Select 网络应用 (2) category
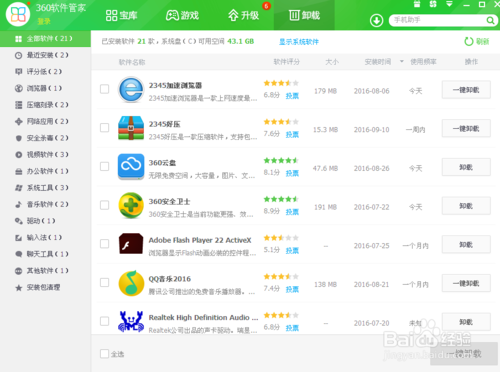This screenshot has width=500, height=372. 45,121
